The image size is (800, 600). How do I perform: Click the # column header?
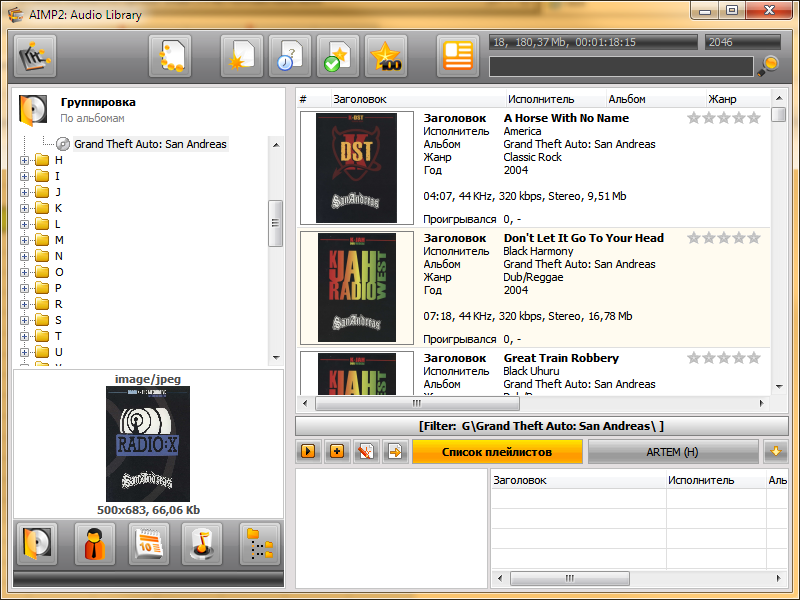[x=313, y=99]
